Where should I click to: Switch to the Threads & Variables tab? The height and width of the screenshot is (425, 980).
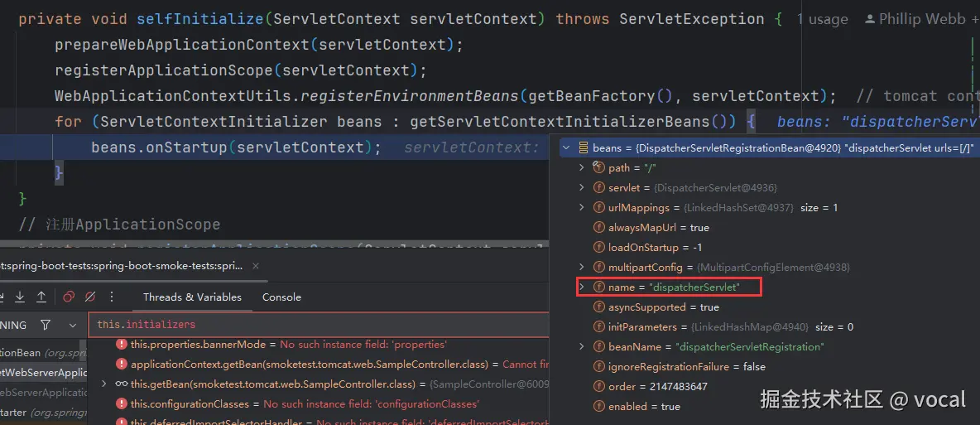click(x=192, y=297)
